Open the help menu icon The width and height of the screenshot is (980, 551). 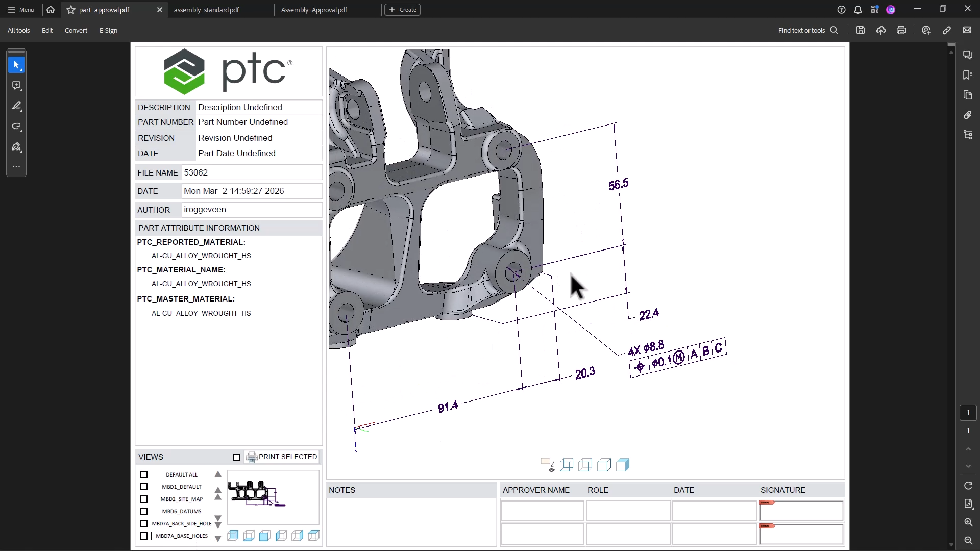[x=842, y=10]
